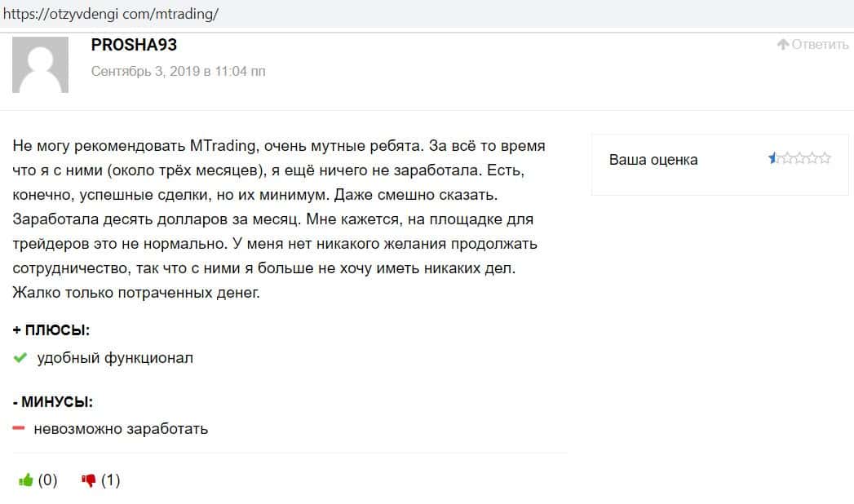Image resolution: width=854 pixels, height=504 pixels.
Task: Click the green checkmark next to удобный функционал
Action: pyautogui.click(x=21, y=358)
